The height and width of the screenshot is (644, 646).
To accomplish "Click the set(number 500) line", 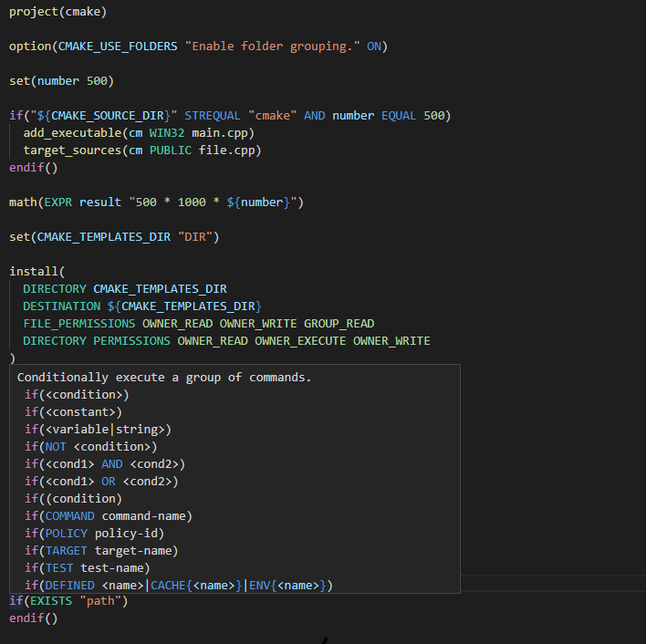I will tap(61, 80).
